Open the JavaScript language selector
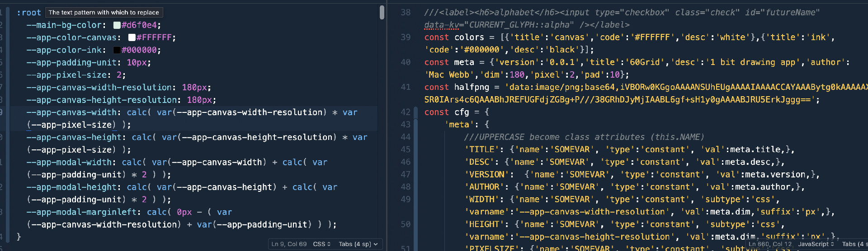 coord(816,244)
